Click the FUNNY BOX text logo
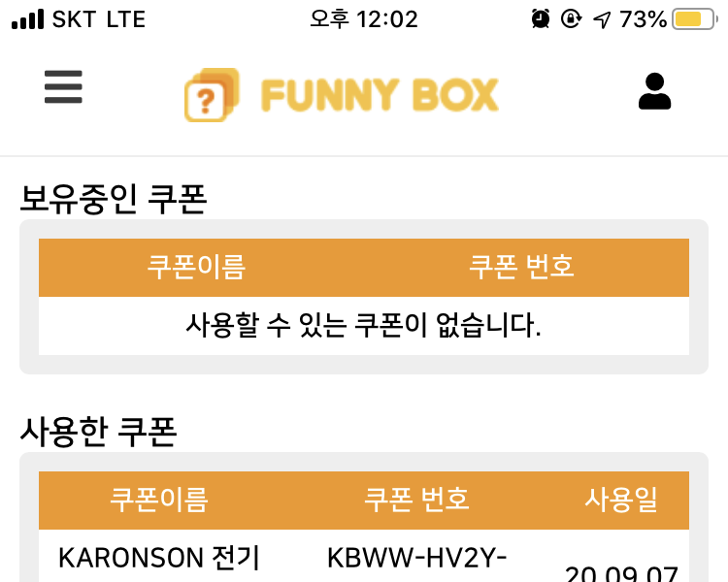Viewport: 728px width, 582px height. [380, 95]
